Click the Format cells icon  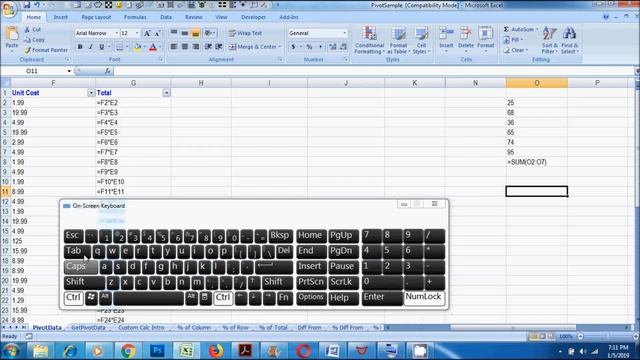click(x=486, y=33)
